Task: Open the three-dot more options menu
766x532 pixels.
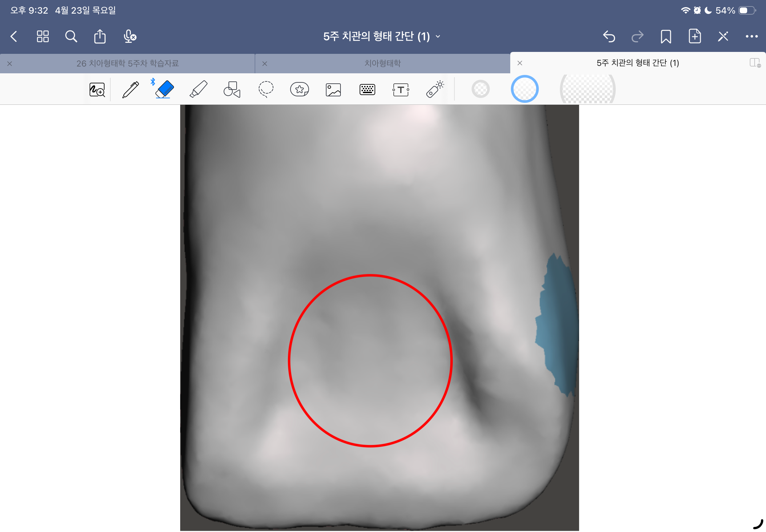Action: [x=751, y=36]
